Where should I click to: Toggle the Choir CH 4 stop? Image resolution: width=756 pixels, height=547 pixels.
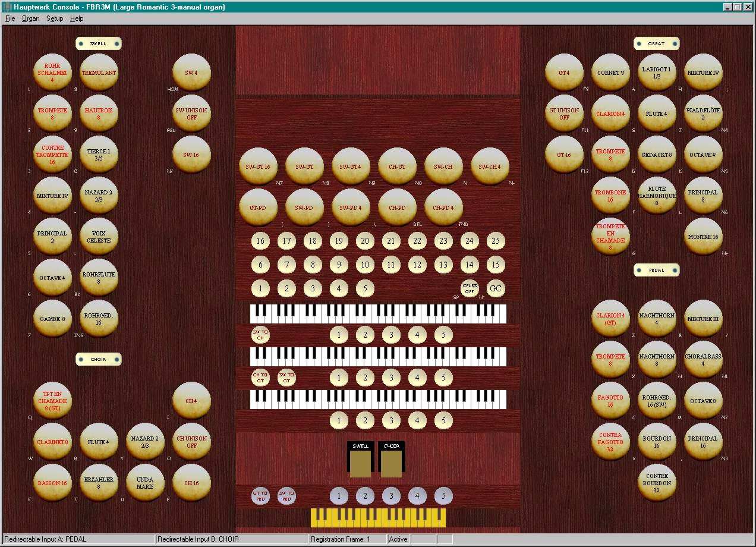tap(191, 401)
